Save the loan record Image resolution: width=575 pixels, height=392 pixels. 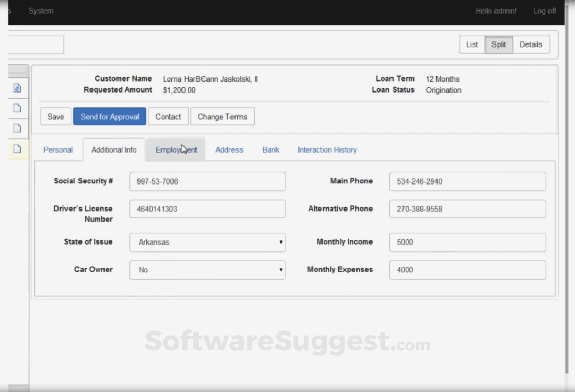tap(55, 116)
